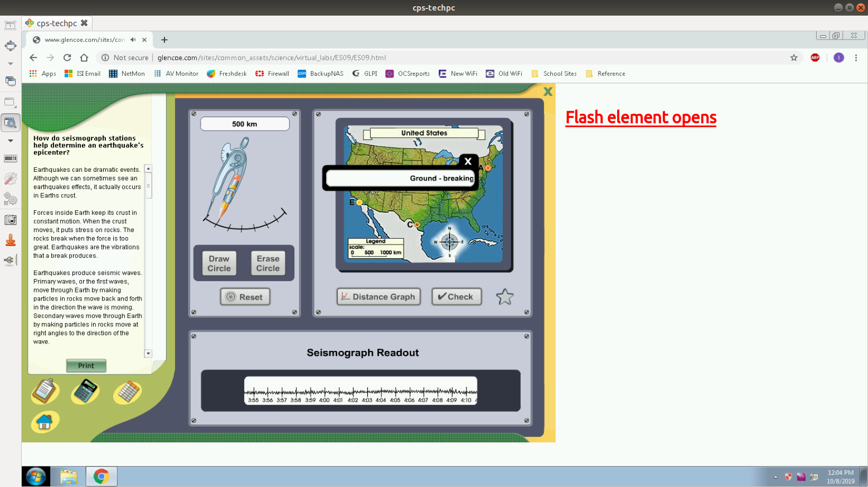The image size is (868, 487).
Task: Select station E marker on map
Action: 360,202
